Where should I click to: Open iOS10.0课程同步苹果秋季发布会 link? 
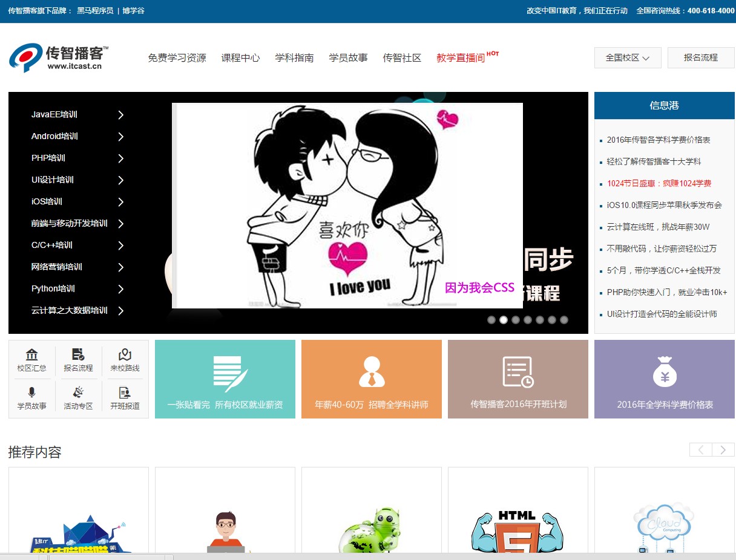(x=665, y=205)
